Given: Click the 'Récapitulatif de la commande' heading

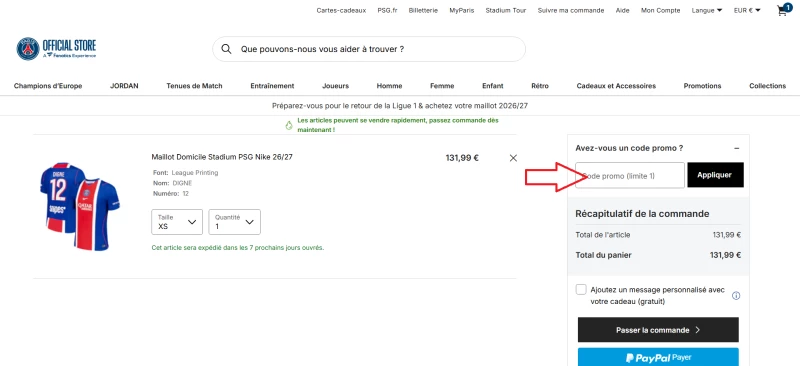Looking at the screenshot, I should [642, 214].
